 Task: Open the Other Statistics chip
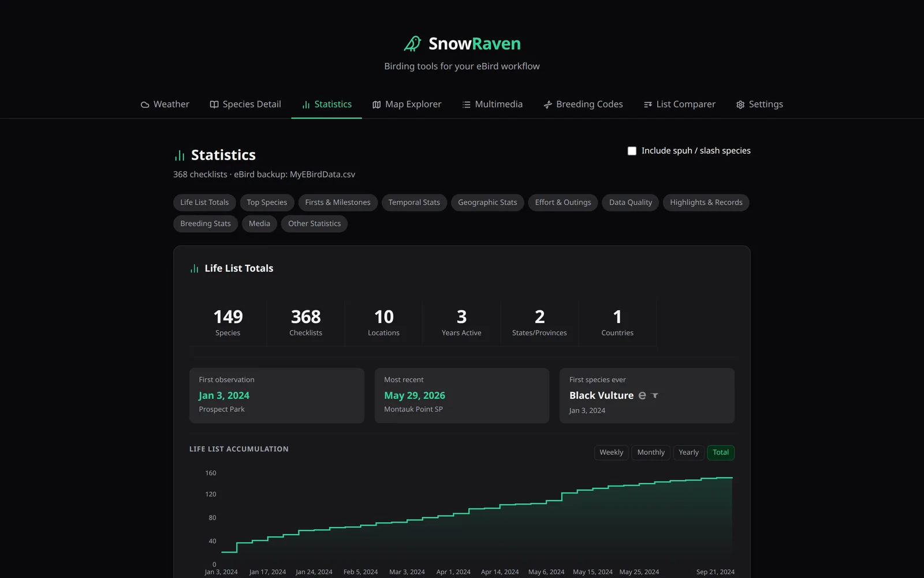click(315, 224)
